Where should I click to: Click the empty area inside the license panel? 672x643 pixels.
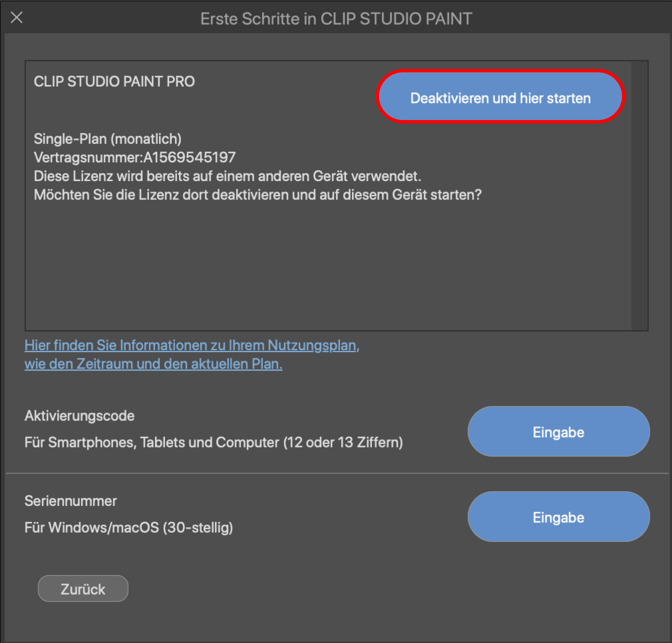(308, 267)
